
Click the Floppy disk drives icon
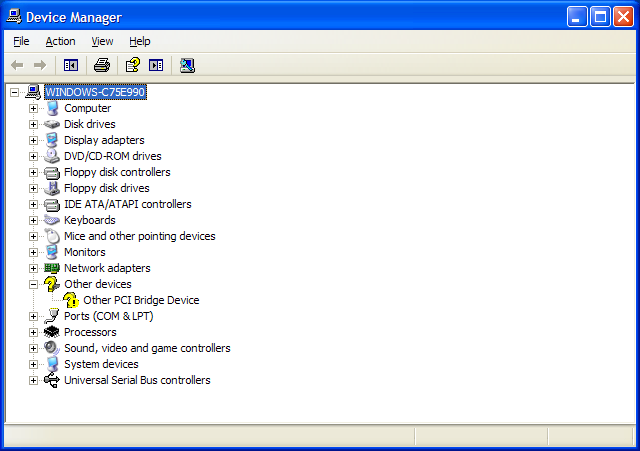(52, 188)
